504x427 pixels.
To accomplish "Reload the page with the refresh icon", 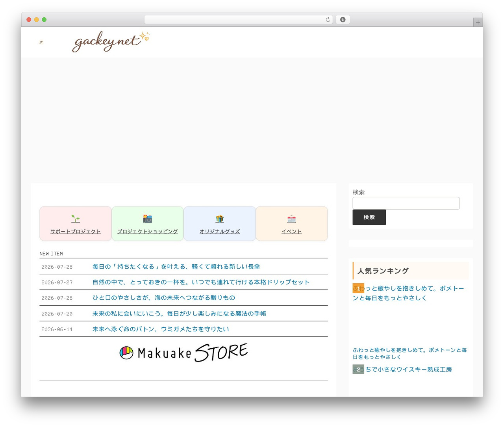I will click(328, 20).
